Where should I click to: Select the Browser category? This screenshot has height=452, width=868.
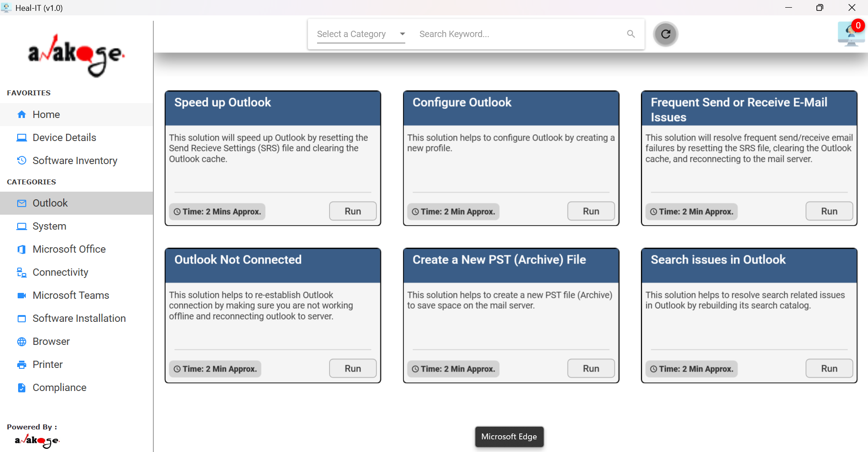click(76, 341)
